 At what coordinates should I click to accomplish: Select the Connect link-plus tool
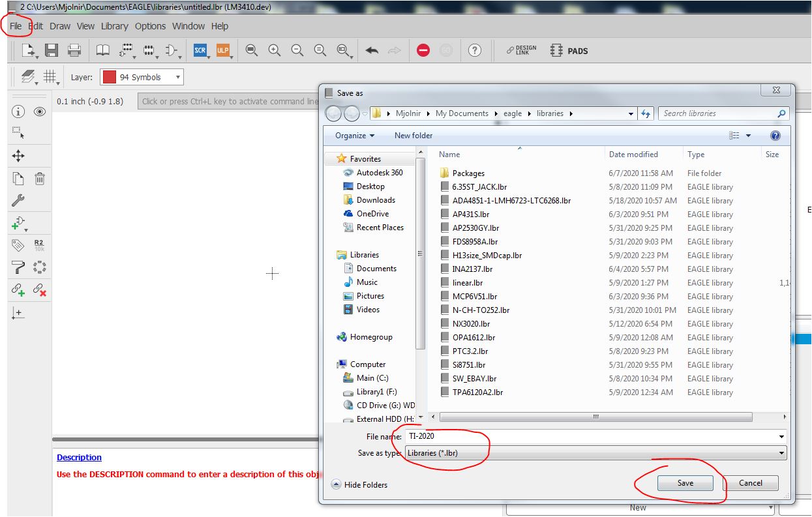[18, 290]
